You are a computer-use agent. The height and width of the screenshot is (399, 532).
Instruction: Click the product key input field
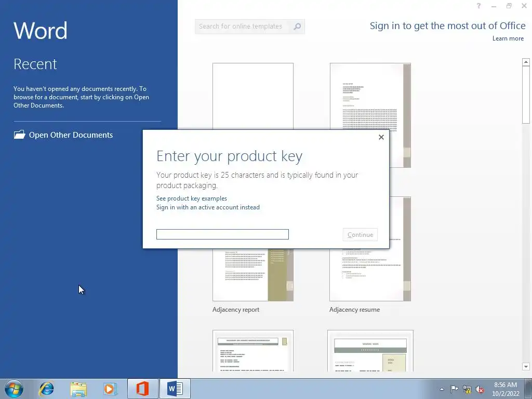pyautogui.click(x=222, y=234)
